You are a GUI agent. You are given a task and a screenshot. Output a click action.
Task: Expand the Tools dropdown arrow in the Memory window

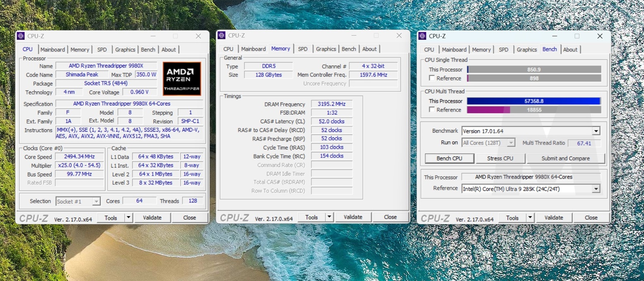point(329,217)
